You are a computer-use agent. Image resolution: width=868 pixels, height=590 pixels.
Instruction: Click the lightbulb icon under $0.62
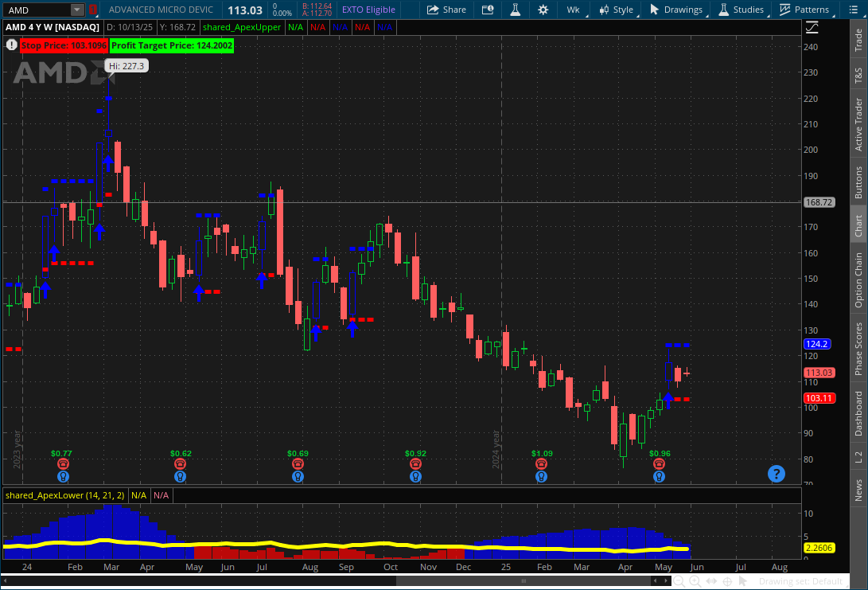click(x=180, y=476)
